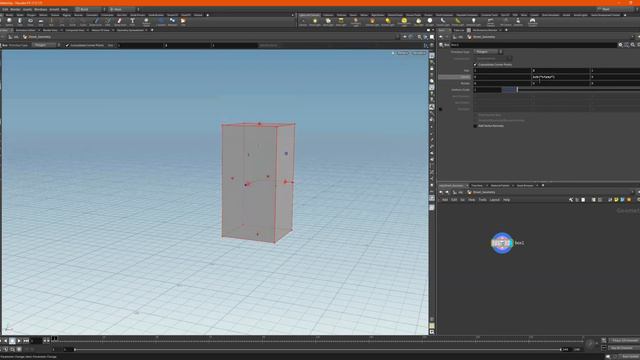Open the Take List tab

pos(459,30)
